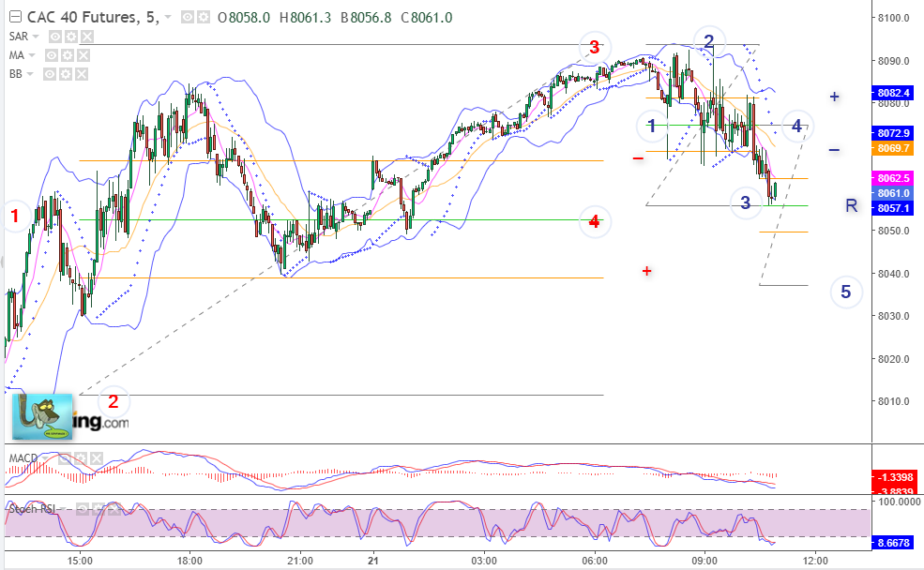Click the -1.3398 MACD value label
This screenshot has width=924, height=570.
pos(894,477)
